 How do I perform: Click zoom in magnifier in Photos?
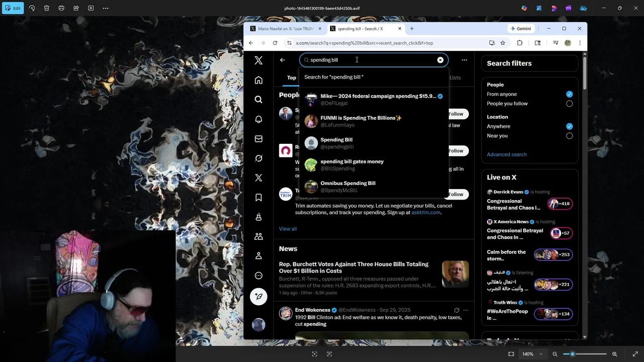(x=614, y=354)
